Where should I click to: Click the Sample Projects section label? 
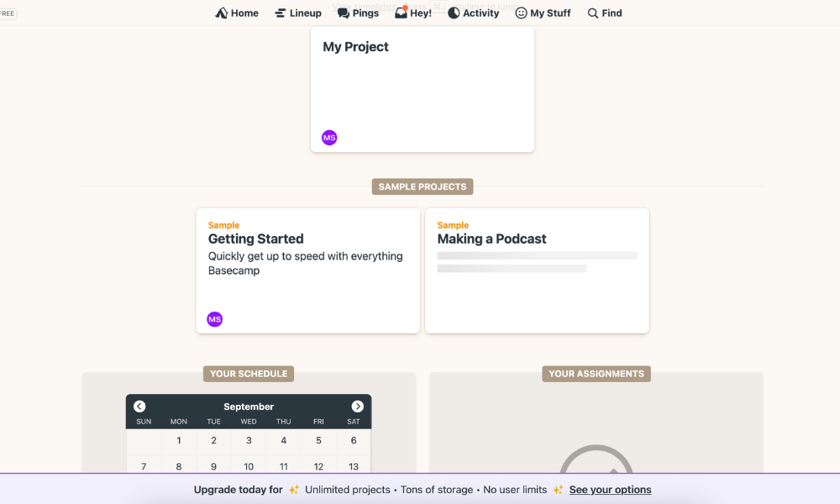(423, 186)
